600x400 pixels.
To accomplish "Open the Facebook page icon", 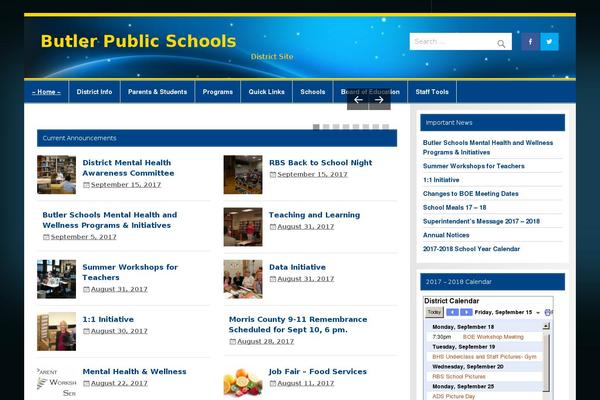I will click(x=530, y=42).
